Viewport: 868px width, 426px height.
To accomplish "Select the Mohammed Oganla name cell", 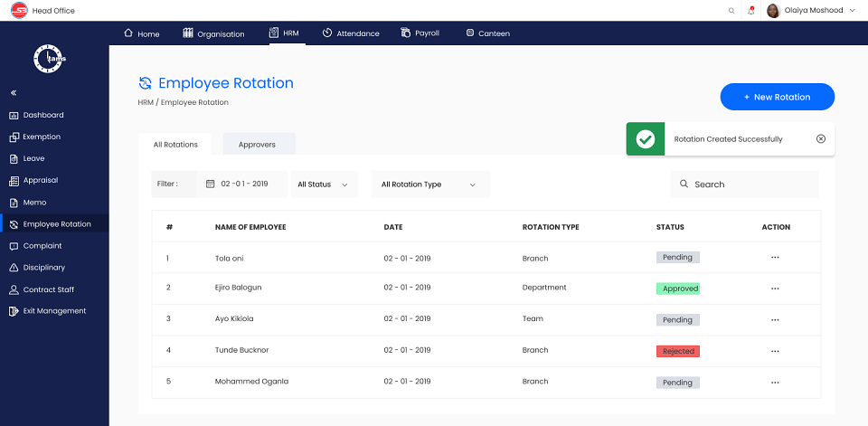I will (252, 382).
